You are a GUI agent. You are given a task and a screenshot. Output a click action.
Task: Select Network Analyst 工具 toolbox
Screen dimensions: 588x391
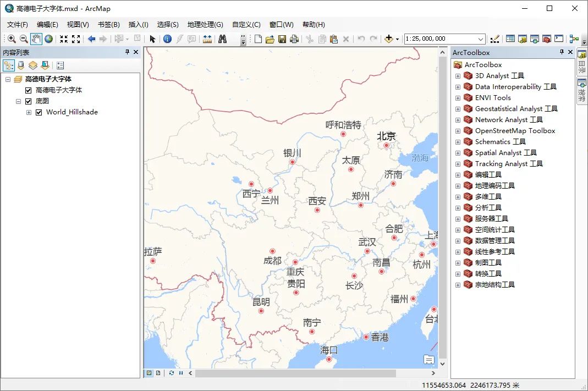pos(509,120)
